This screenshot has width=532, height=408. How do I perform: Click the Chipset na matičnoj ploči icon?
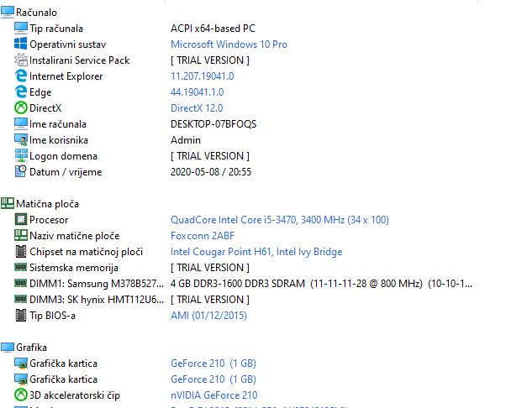pyautogui.click(x=21, y=252)
